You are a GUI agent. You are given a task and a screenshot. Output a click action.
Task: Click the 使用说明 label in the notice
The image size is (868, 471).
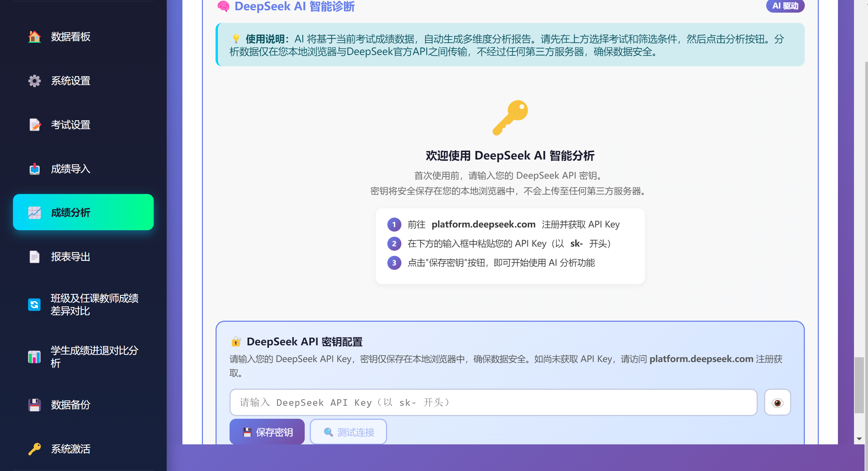[x=267, y=39]
